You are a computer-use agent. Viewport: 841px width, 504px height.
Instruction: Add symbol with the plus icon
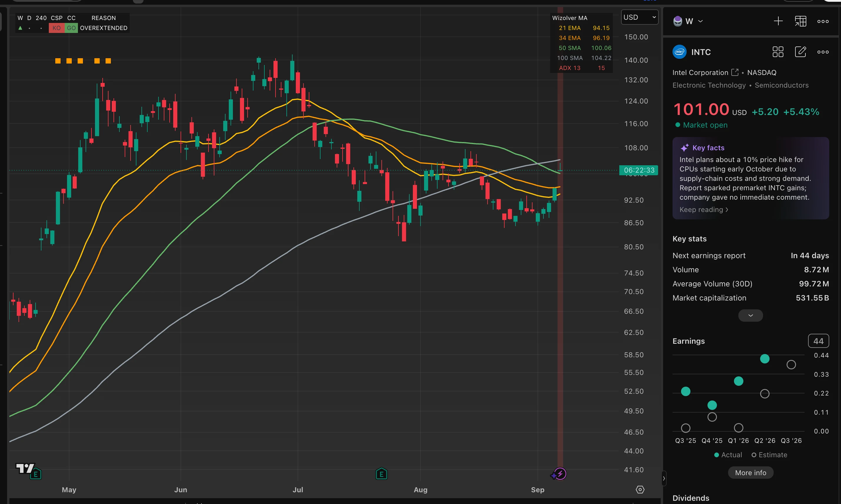tap(778, 21)
